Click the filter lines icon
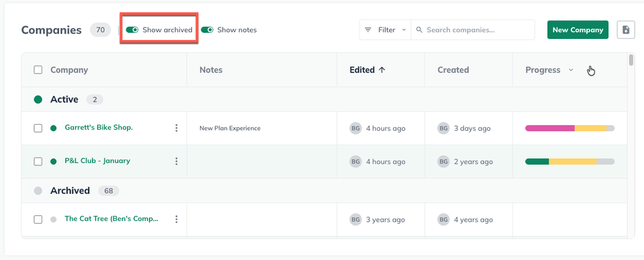Viewport: 644px width, 260px height. [368, 30]
